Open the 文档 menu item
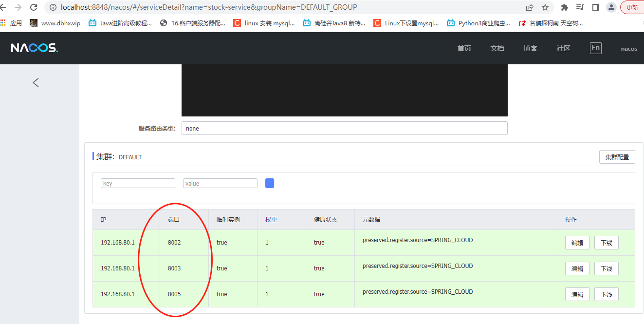 click(x=497, y=48)
